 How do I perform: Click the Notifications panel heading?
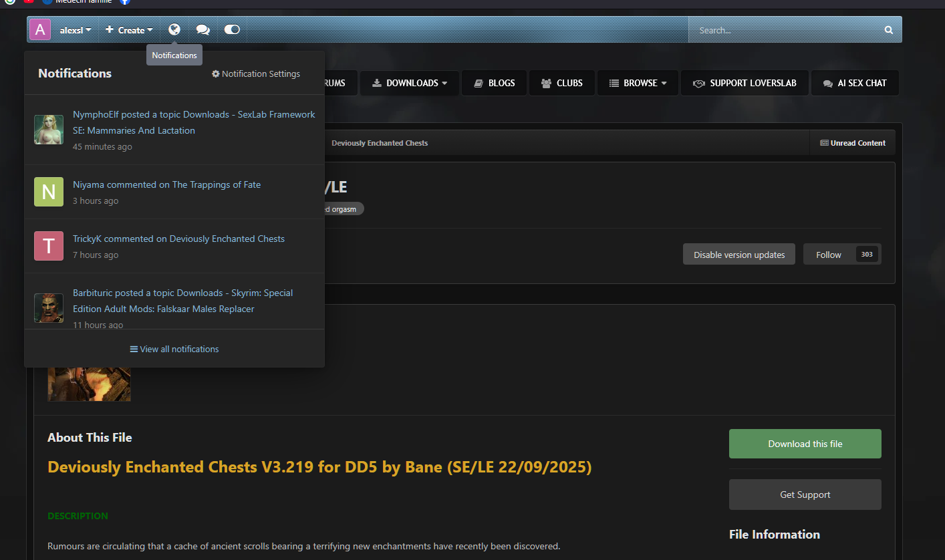(75, 74)
